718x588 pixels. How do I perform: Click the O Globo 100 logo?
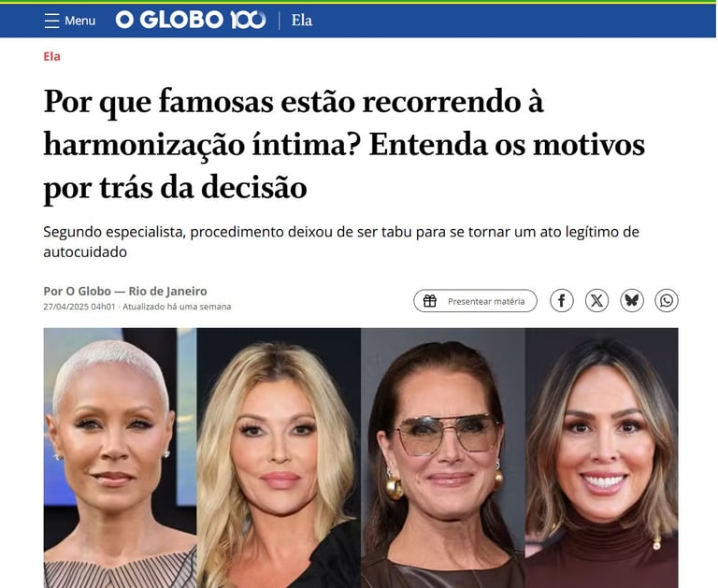tap(191, 21)
